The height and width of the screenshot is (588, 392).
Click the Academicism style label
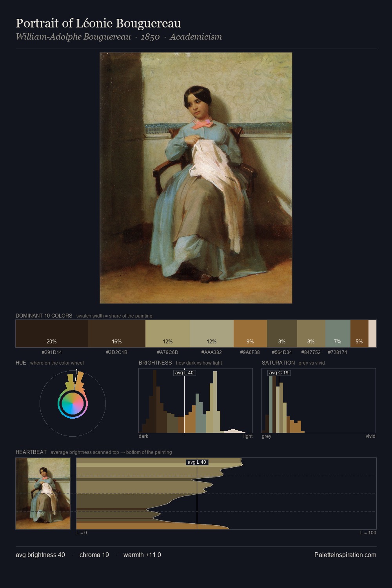pyautogui.click(x=196, y=37)
